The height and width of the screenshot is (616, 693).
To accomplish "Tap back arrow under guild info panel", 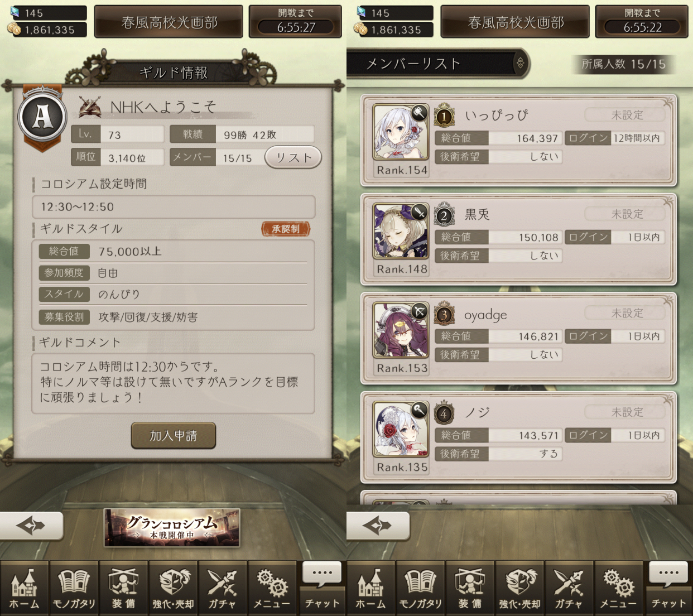I will coord(31,526).
